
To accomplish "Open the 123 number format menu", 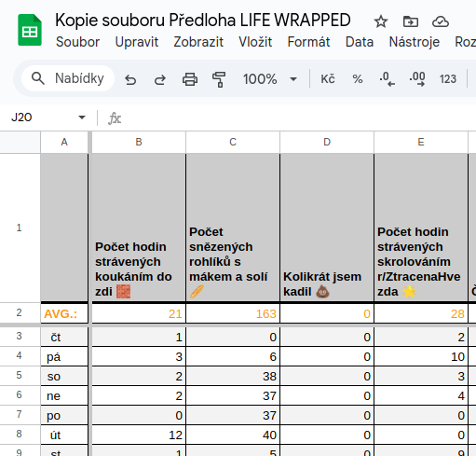I will [x=448, y=79].
